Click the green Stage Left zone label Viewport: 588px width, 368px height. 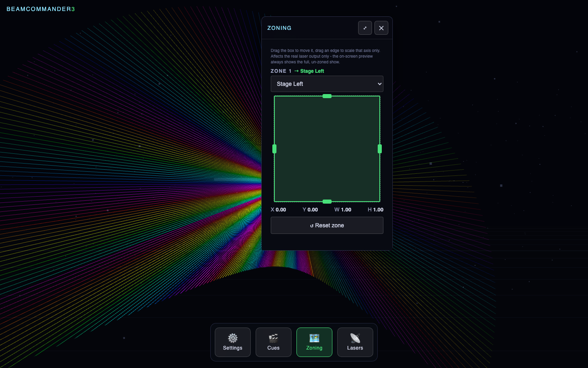coord(312,71)
